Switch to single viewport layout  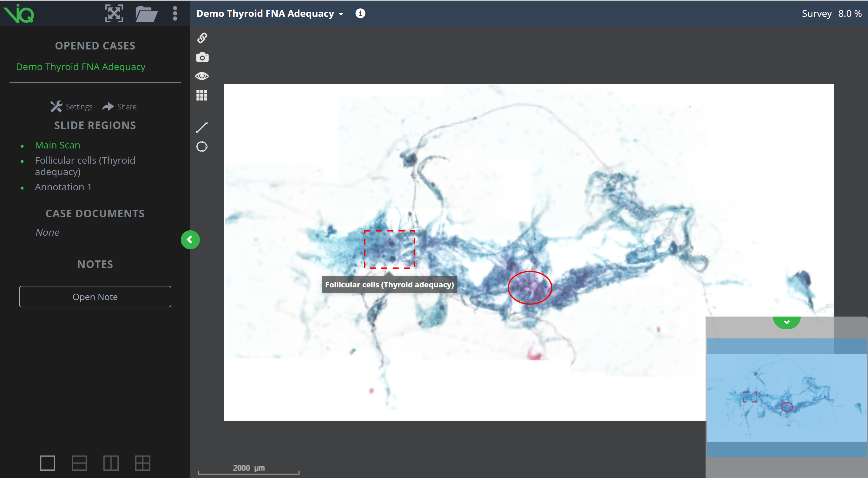(x=48, y=463)
